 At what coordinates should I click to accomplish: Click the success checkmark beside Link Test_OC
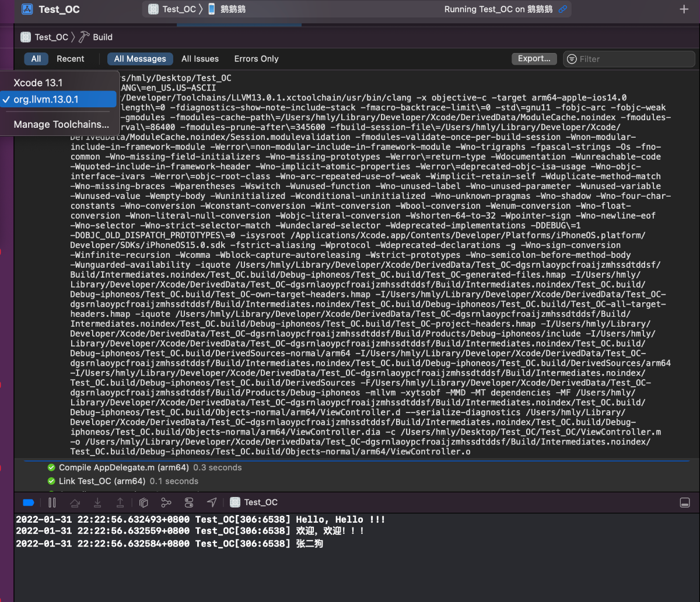coord(51,481)
